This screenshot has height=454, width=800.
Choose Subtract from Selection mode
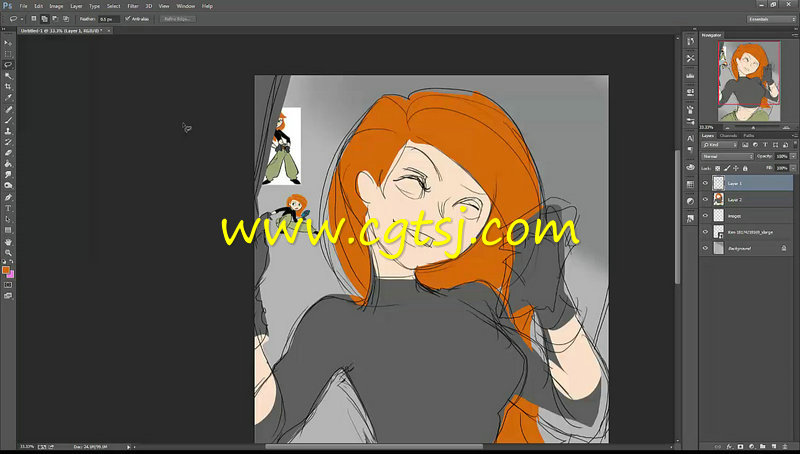click(55, 19)
